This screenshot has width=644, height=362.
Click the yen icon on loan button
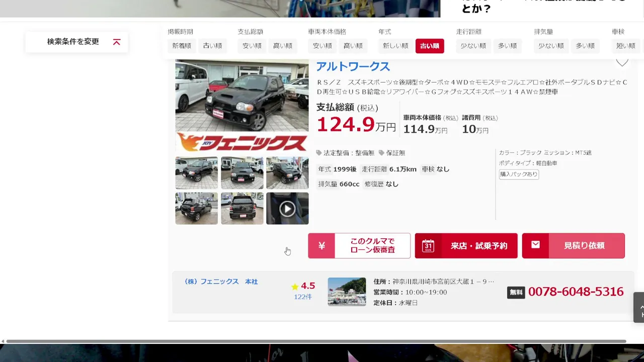(321, 246)
